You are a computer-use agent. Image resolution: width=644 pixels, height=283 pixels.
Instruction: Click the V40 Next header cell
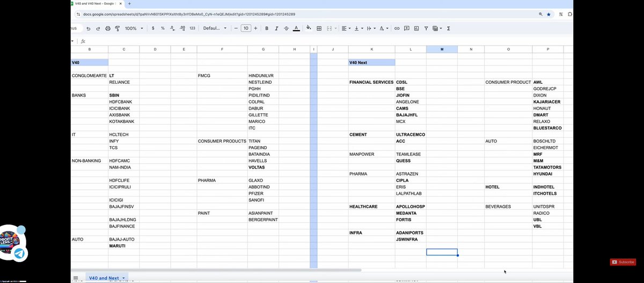point(372,62)
